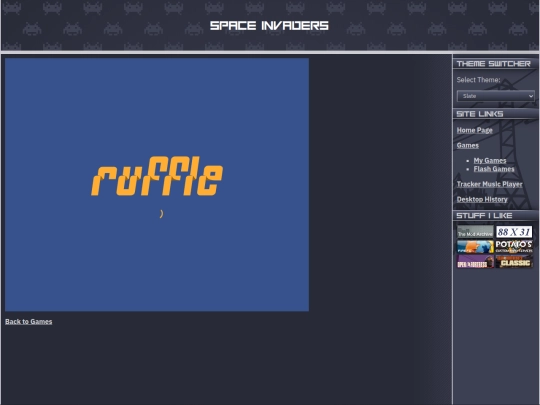
Task: Open Flash Games sublink
Action: click(x=494, y=169)
